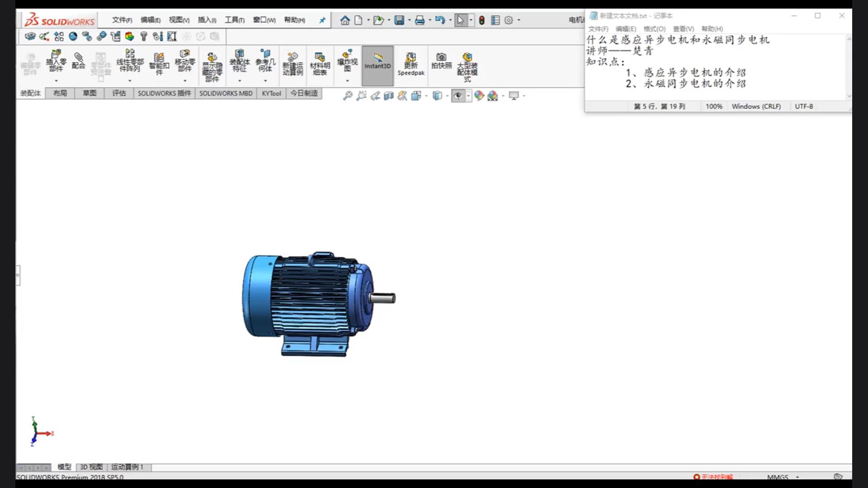868x488 pixels.
Task: Click 爆炸视图 exploded view tool
Action: click(x=347, y=61)
